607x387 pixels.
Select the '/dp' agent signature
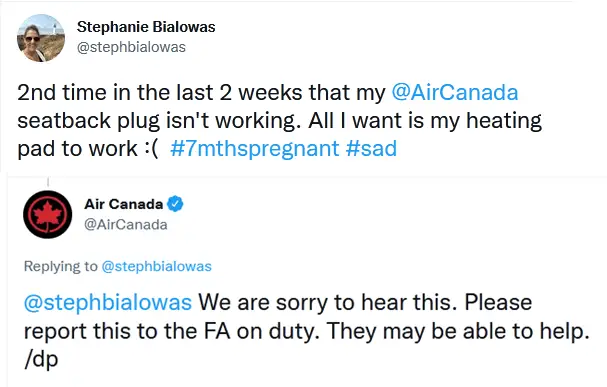pyautogui.click(x=41, y=360)
